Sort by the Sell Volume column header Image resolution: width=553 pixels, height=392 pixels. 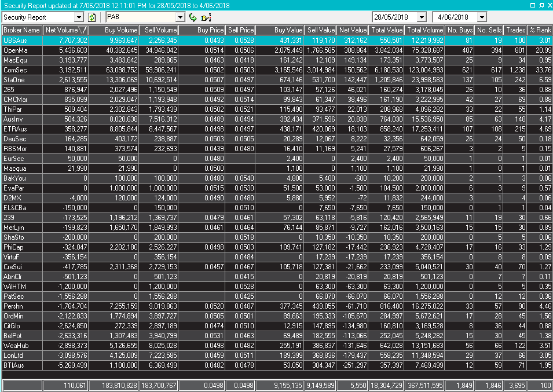point(158,30)
